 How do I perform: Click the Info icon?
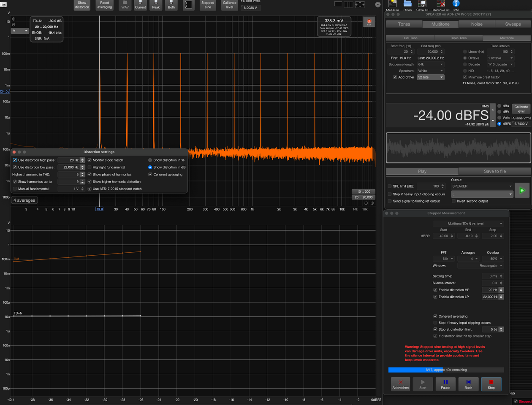click(456, 5)
